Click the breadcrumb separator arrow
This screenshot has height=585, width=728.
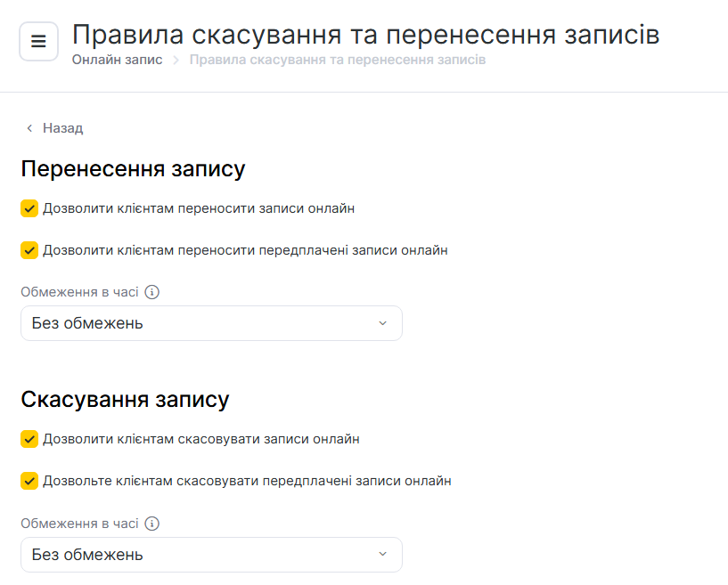(176, 61)
